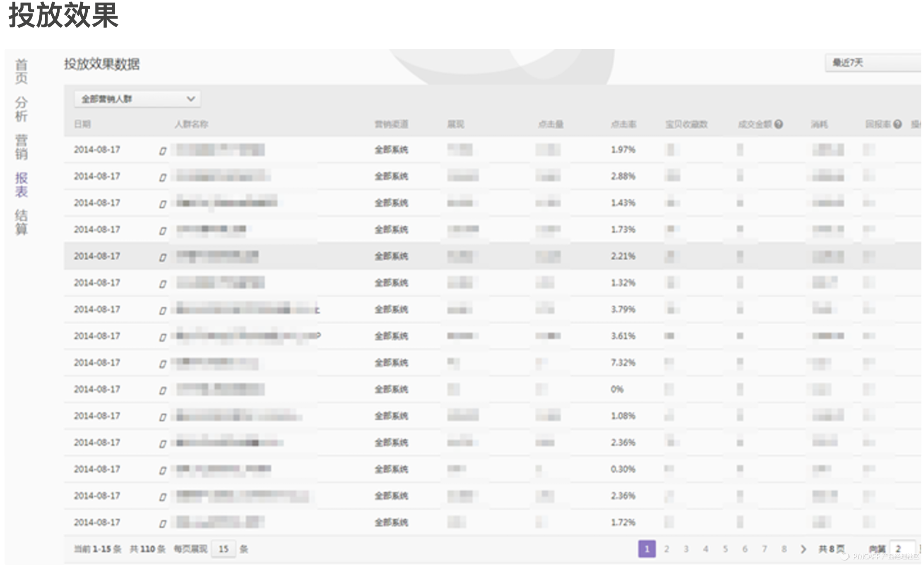Click the jump-to-page input box
Viewport: 924px width, 565px height.
[902, 549]
